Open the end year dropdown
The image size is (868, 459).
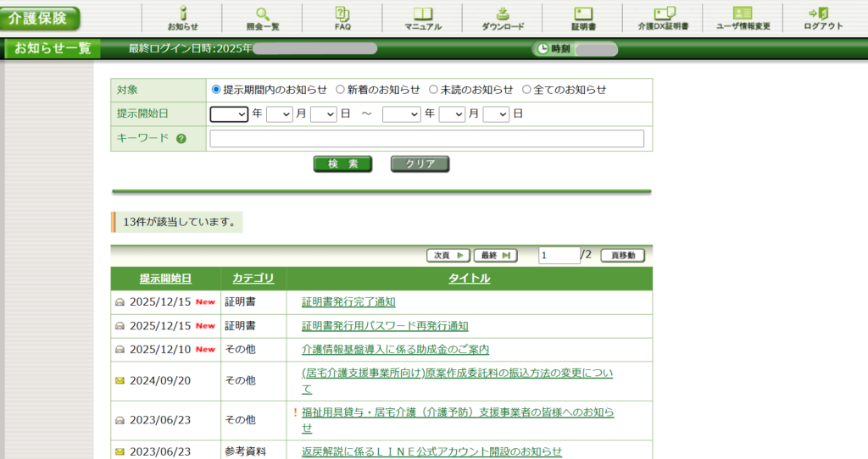click(x=401, y=114)
